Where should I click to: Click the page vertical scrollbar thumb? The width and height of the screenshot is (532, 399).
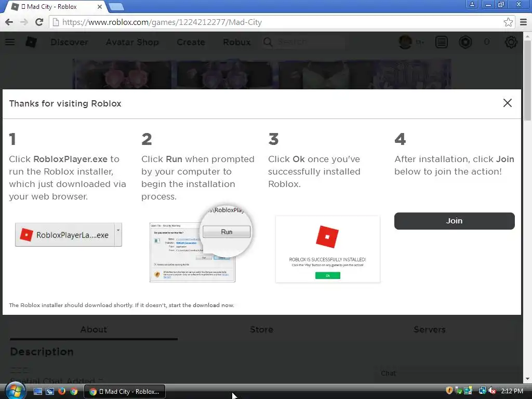[x=527, y=81]
